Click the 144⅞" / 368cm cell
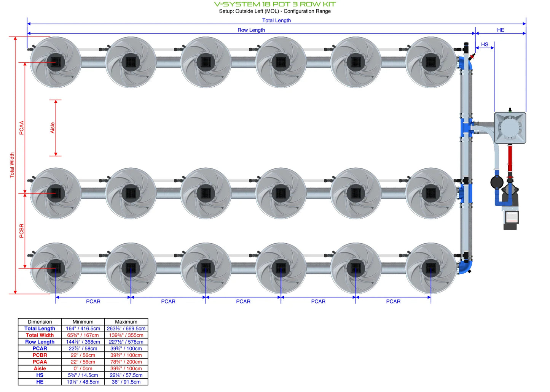This screenshot has width=550, height=392. (83, 342)
